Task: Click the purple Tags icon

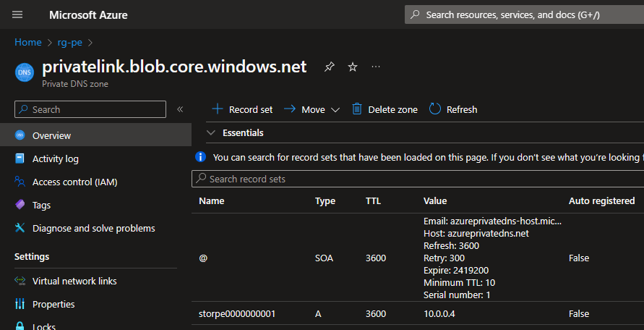Action: point(20,205)
